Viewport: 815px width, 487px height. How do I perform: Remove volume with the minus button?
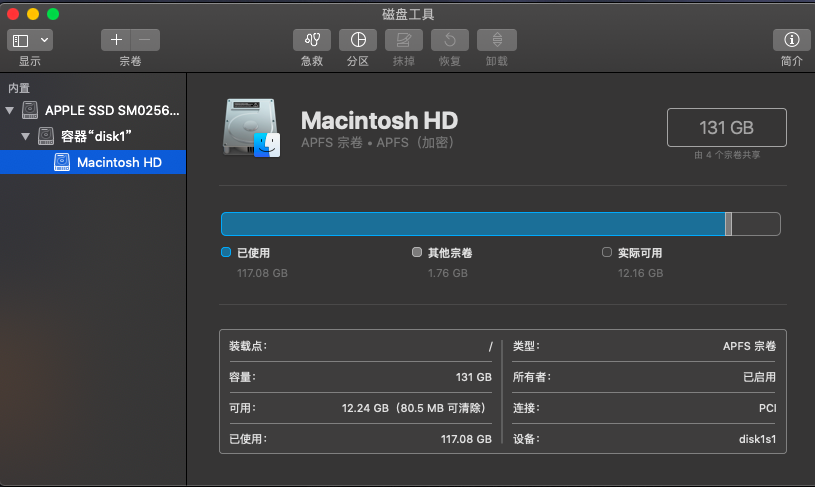pyautogui.click(x=145, y=40)
